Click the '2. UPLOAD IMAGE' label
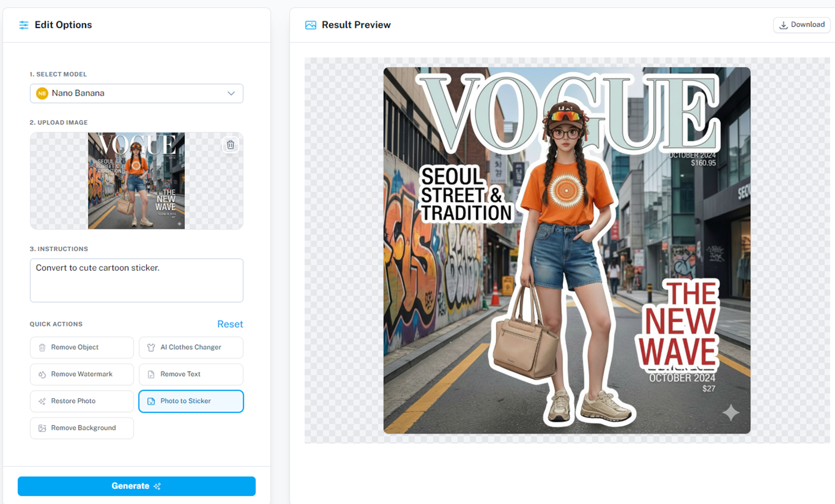Screen dimensions: 835x504 coord(59,123)
